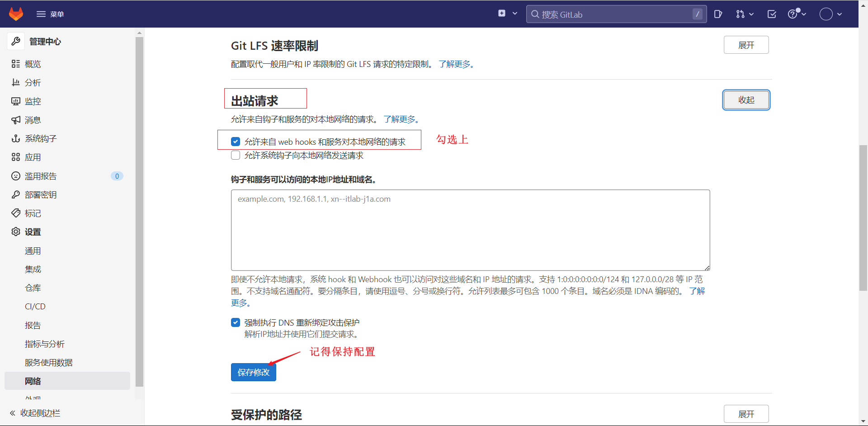Expand the user profile dropdown chevron
The height and width of the screenshot is (426, 868).
click(840, 14)
